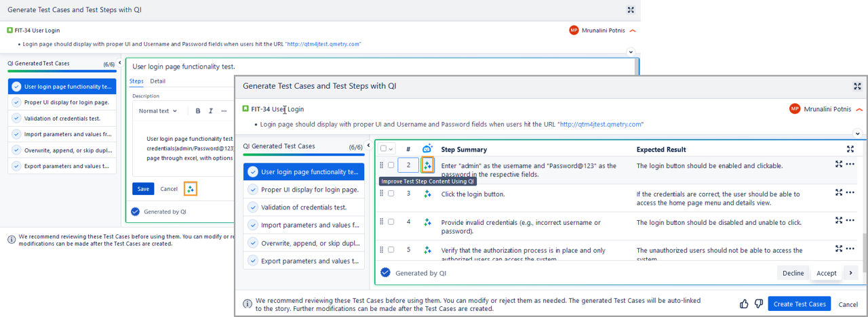Screen dimensions: 868x317
Task: Open the Normal text style dropdown
Action: (158, 111)
